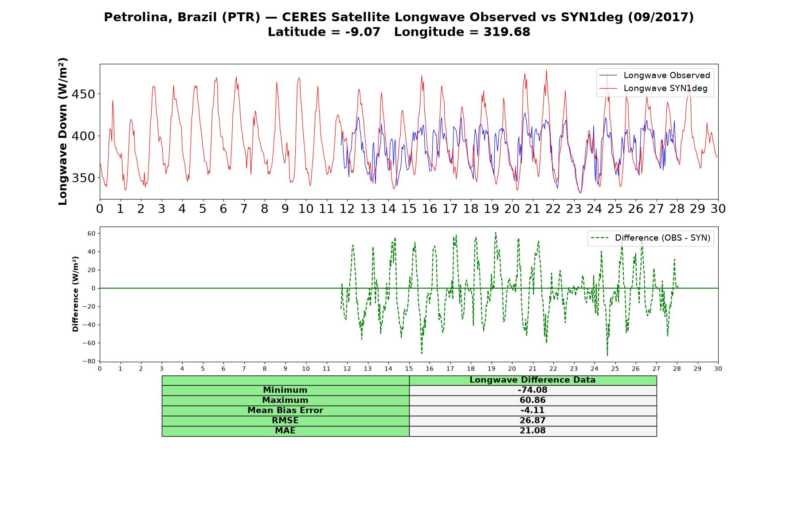798x532 pixels.
Task: Click the red line swatch in the legend
Action: pos(608,88)
